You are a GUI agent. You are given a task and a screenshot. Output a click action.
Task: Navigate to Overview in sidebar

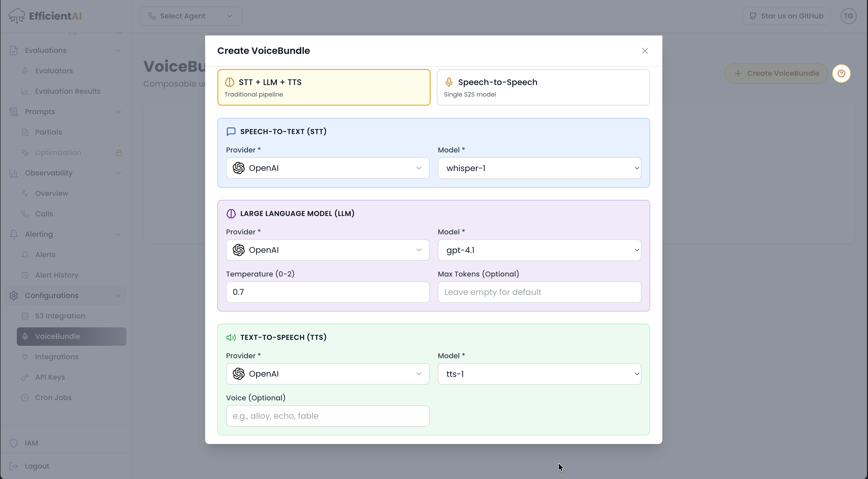[71, 194]
